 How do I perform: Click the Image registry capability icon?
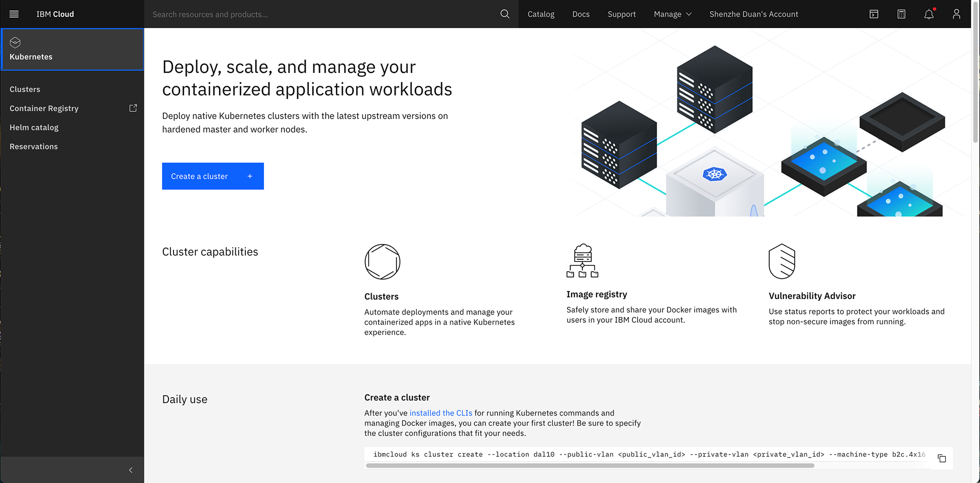[x=582, y=260]
